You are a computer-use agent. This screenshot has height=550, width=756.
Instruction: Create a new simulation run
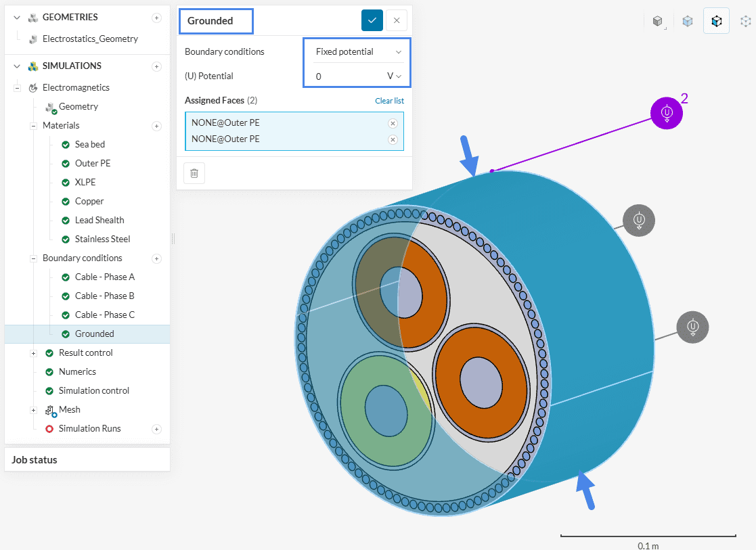pos(156,429)
